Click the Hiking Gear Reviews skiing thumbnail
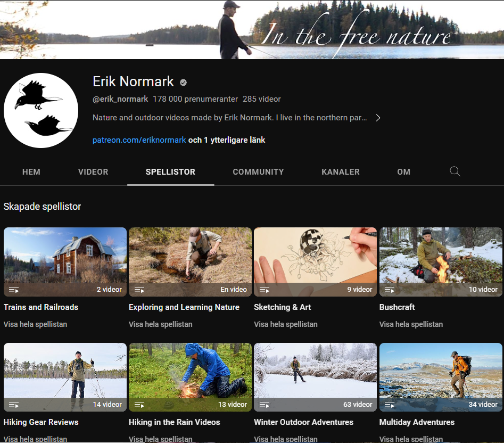The width and height of the screenshot is (504, 443). click(65, 377)
